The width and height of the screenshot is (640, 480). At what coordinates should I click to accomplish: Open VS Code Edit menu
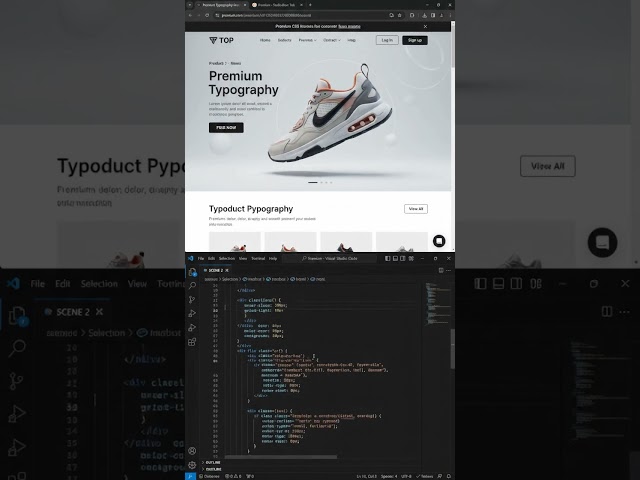tap(211, 258)
